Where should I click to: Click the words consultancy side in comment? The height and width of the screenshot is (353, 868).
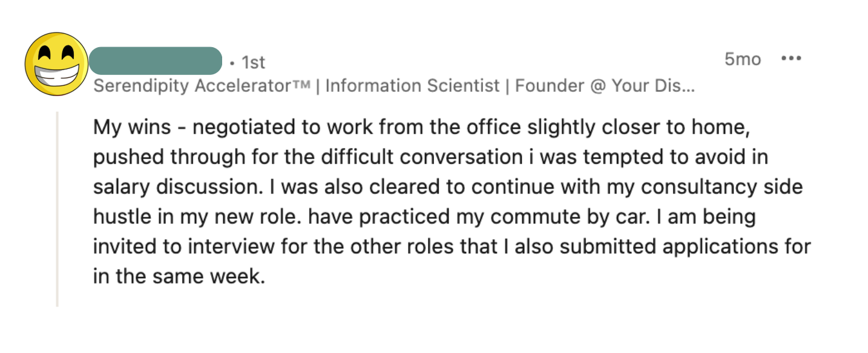tap(722, 187)
